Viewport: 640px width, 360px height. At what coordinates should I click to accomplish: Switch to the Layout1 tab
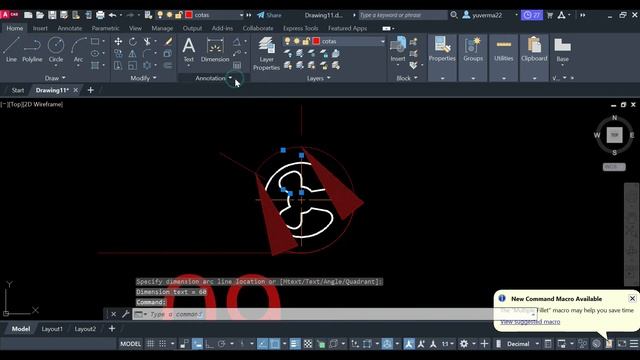(x=52, y=329)
